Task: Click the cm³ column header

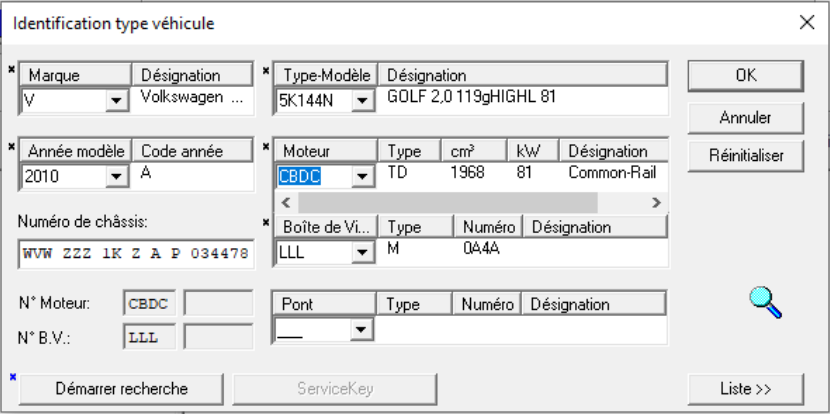Action: [x=474, y=151]
